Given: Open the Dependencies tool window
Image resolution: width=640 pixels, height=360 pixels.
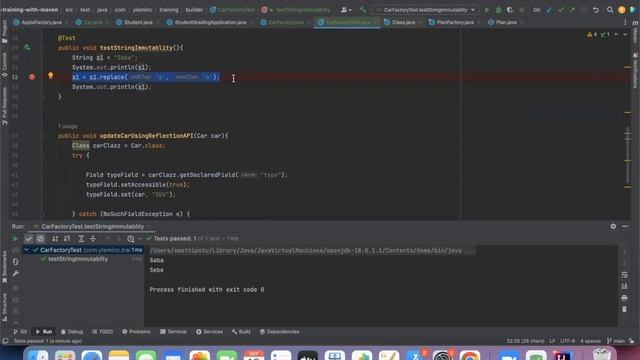Looking at the screenshot, I should coord(280,332).
